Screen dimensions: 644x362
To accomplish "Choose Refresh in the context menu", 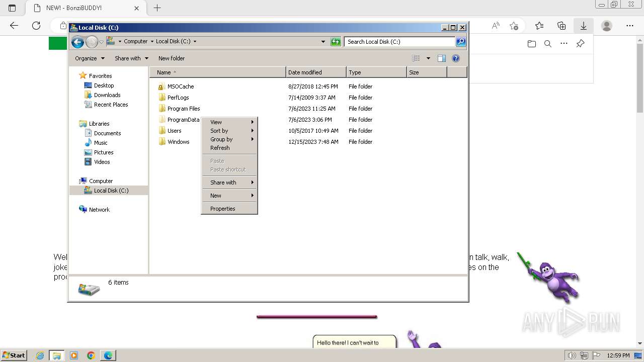I will 229,148.
